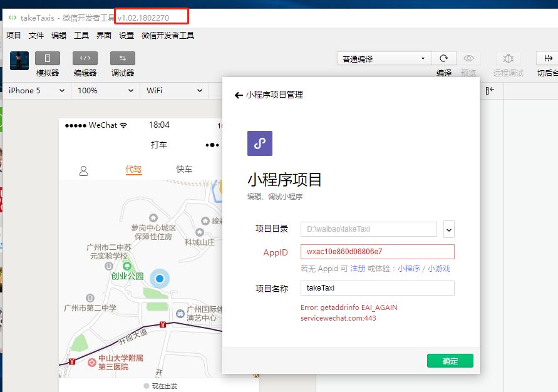Click the switch-to-background (切后台) icon
The width and height of the screenshot is (558, 392).
[x=548, y=58]
